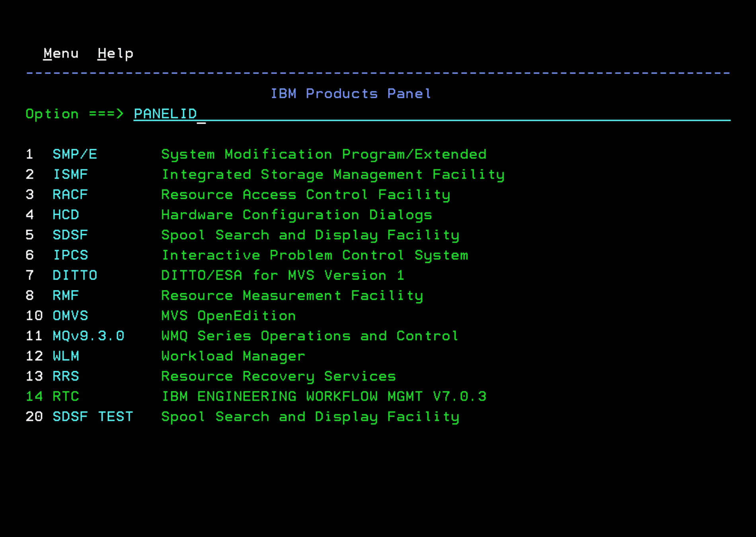Click the 'Resource Recovery Services' description
756x537 pixels.
(279, 376)
